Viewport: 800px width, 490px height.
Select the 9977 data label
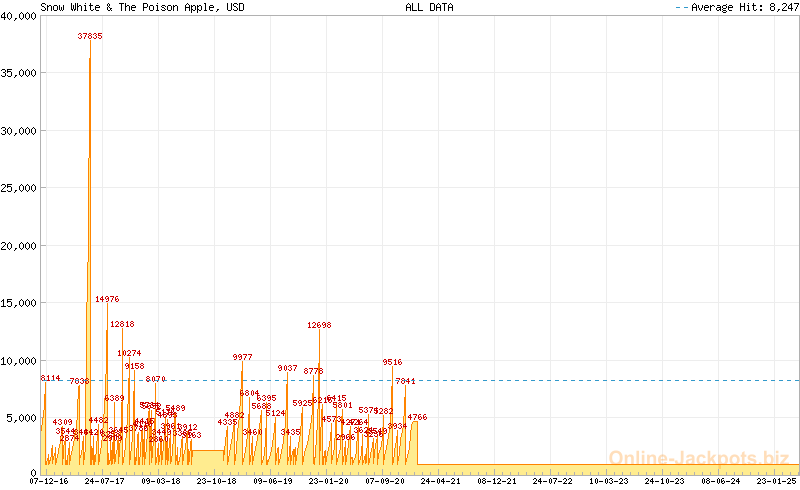pos(242,357)
